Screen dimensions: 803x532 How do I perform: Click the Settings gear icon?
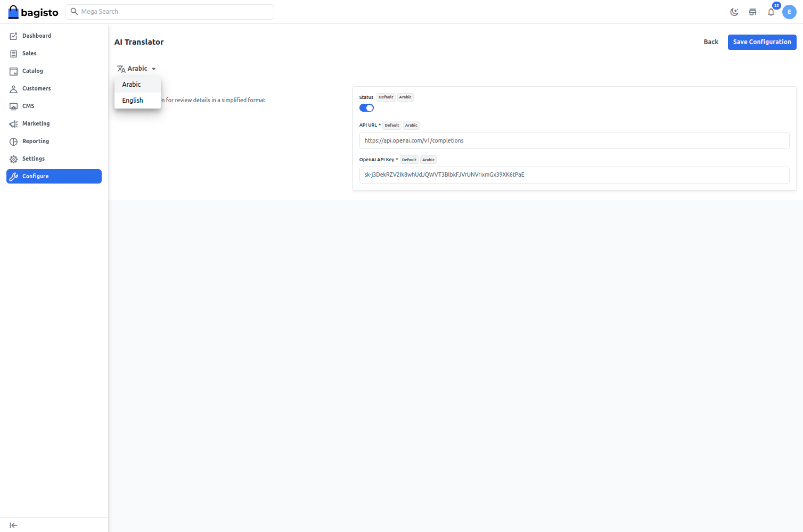[14, 159]
